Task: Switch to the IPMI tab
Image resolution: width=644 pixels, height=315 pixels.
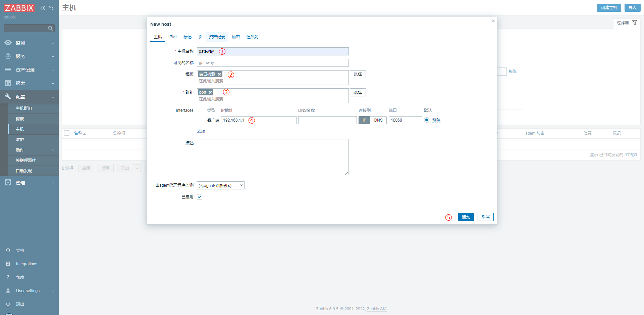Action: [172, 37]
